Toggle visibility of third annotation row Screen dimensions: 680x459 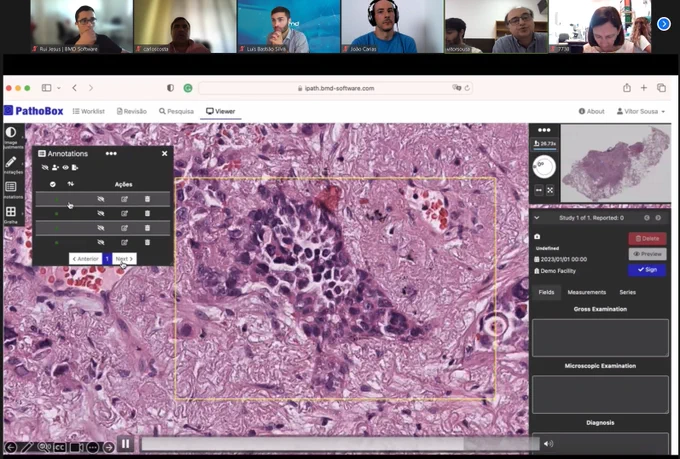tap(101, 228)
